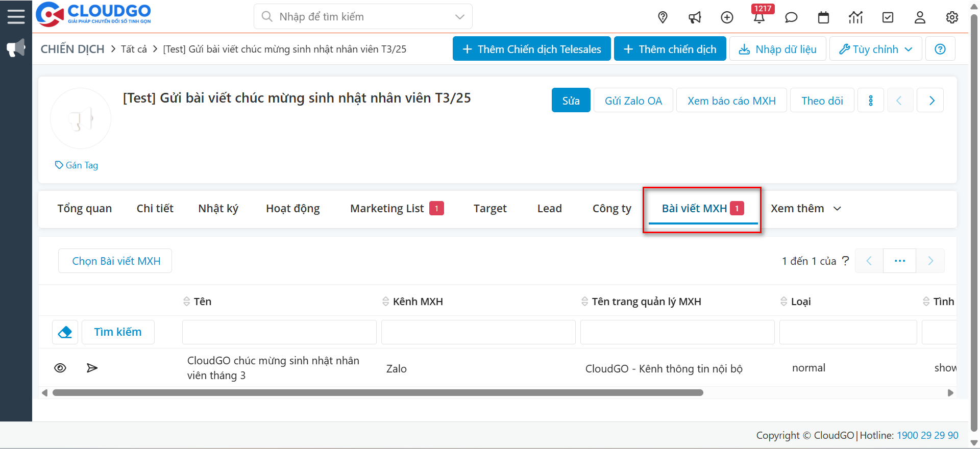The height and width of the screenshot is (449, 980).
Task: Click the eye icon to view post
Action: (x=60, y=368)
